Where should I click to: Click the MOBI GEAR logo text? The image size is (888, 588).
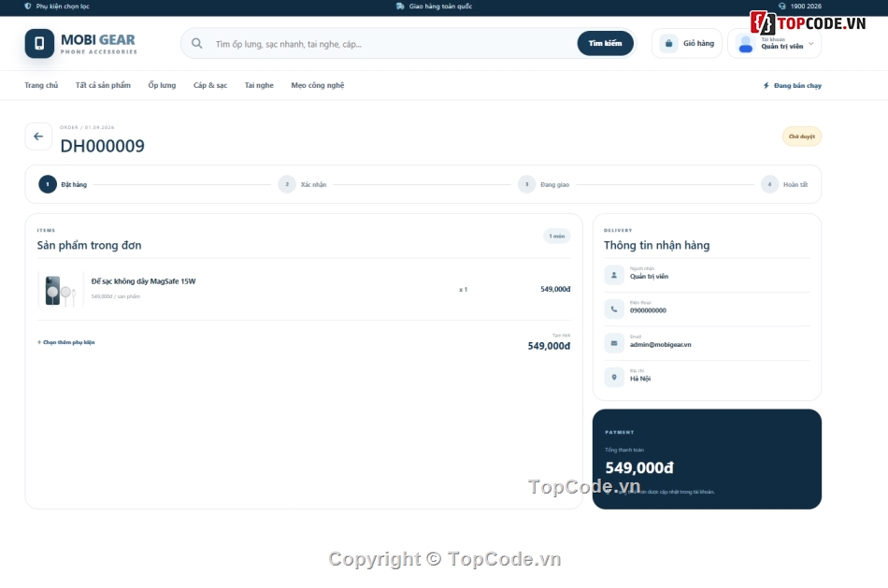click(98, 40)
